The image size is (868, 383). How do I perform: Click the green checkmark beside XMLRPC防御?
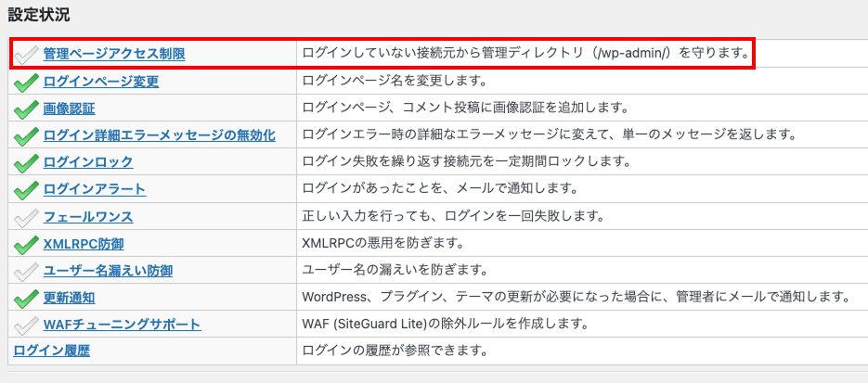coord(26,244)
